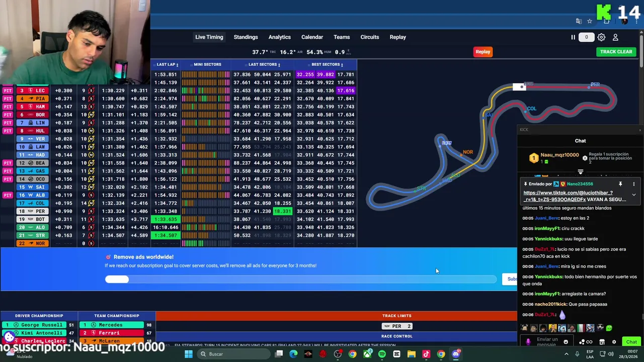The image size is (644, 362).
Task: Open the Teams tab
Action: pyautogui.click(x=342, y=37)
